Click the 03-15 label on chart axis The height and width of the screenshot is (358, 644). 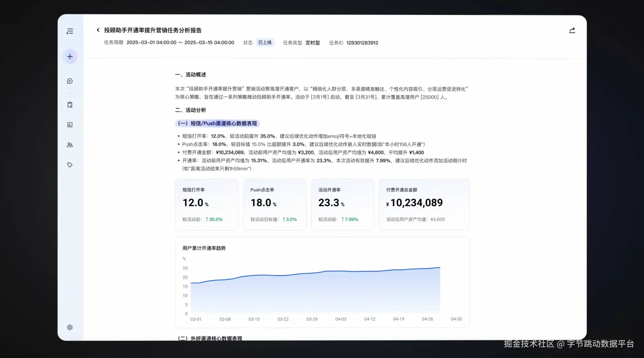254,319
